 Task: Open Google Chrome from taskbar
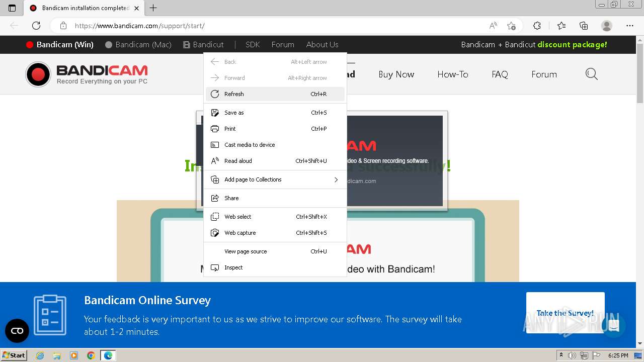click(91, 355)
